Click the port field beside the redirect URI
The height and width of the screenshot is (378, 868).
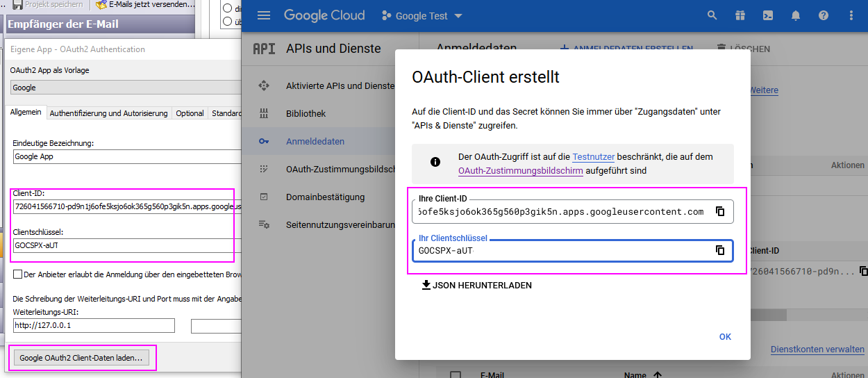[x=216, y=325]
